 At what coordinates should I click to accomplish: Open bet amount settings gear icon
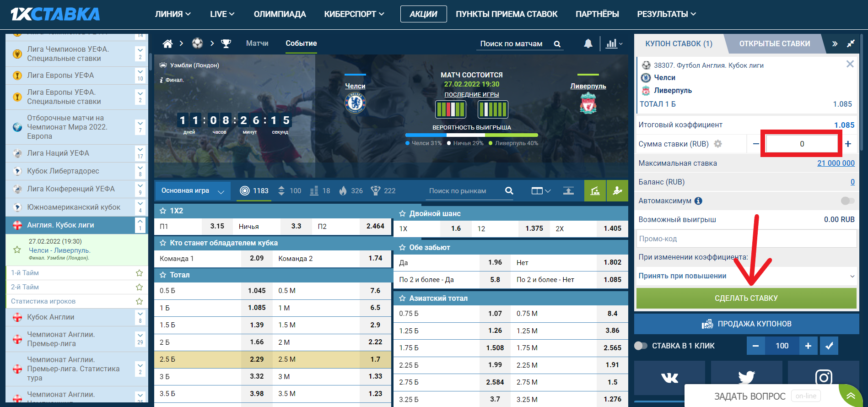pyautogui.click(x=718, y=144)
